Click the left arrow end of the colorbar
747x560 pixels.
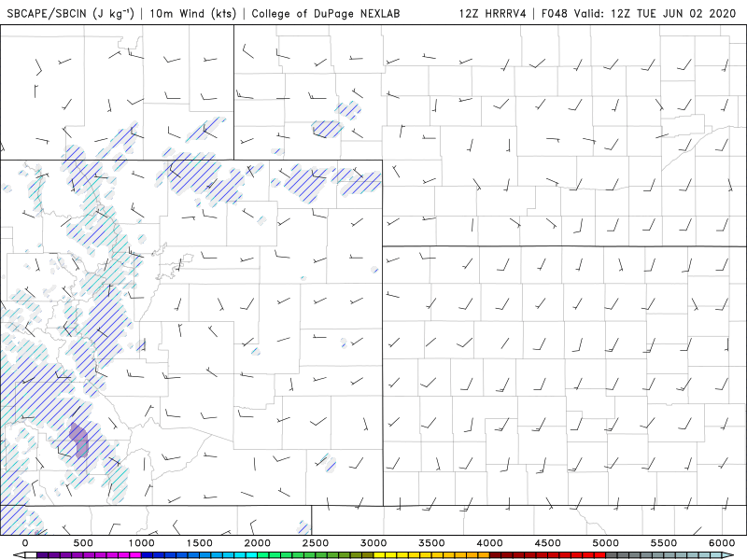[18, 555]
